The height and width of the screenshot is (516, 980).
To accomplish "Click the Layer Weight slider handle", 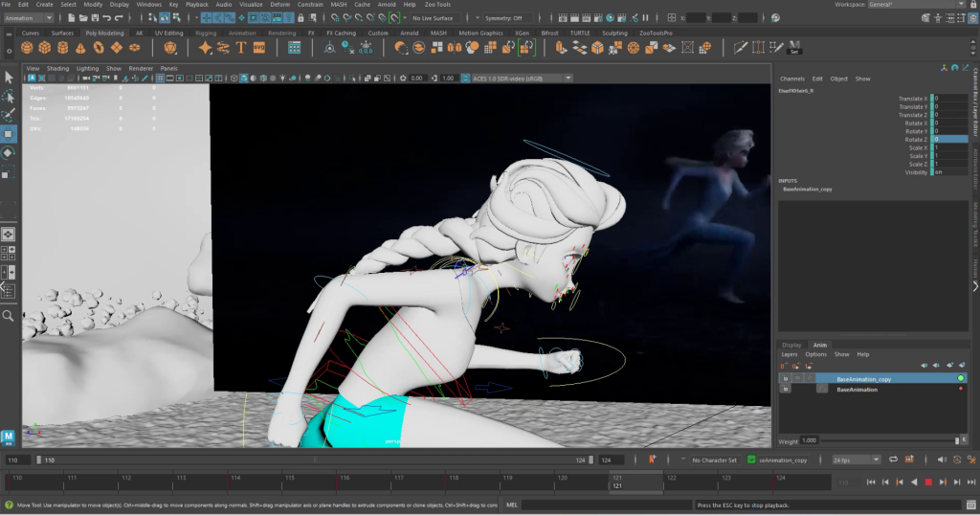I will click(957, 440).
